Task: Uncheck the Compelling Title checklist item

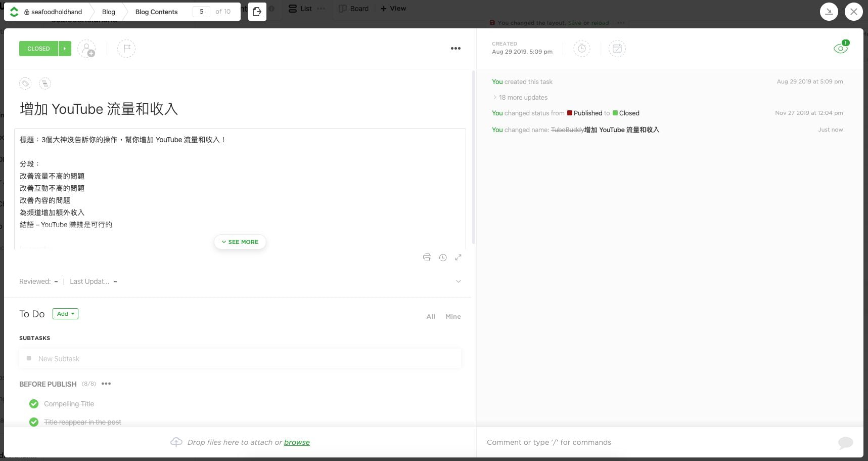Action: (34, 404)
